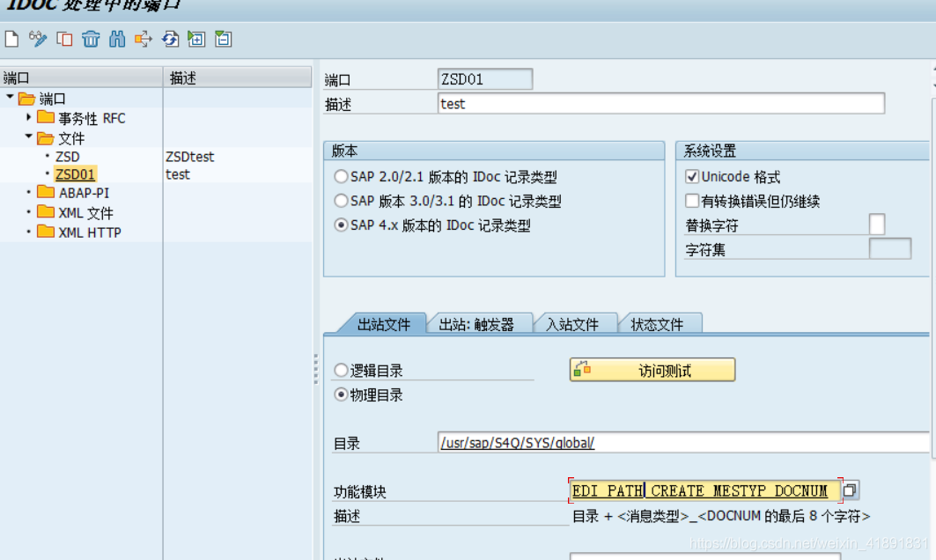Expand the 事务性 RFC tree node
This screenshot has width=936, height=560.
[x=29, y=117]
